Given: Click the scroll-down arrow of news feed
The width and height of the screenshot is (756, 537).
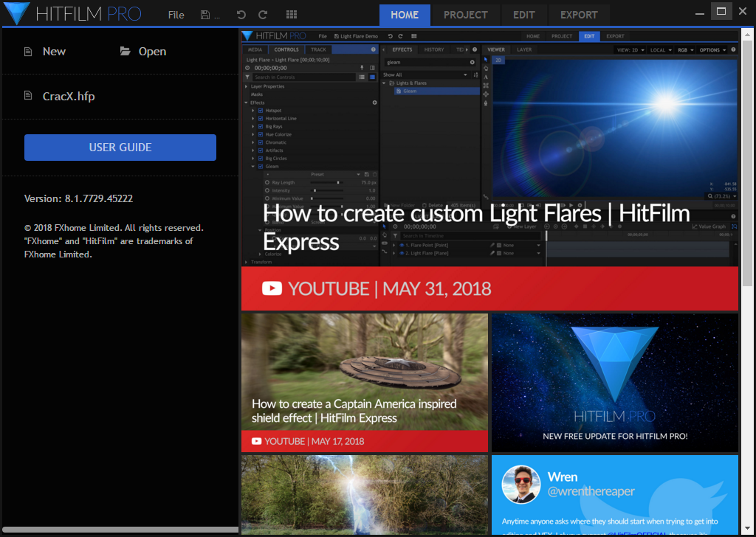Looking at the screenshot, I should (x=747, y=530).
